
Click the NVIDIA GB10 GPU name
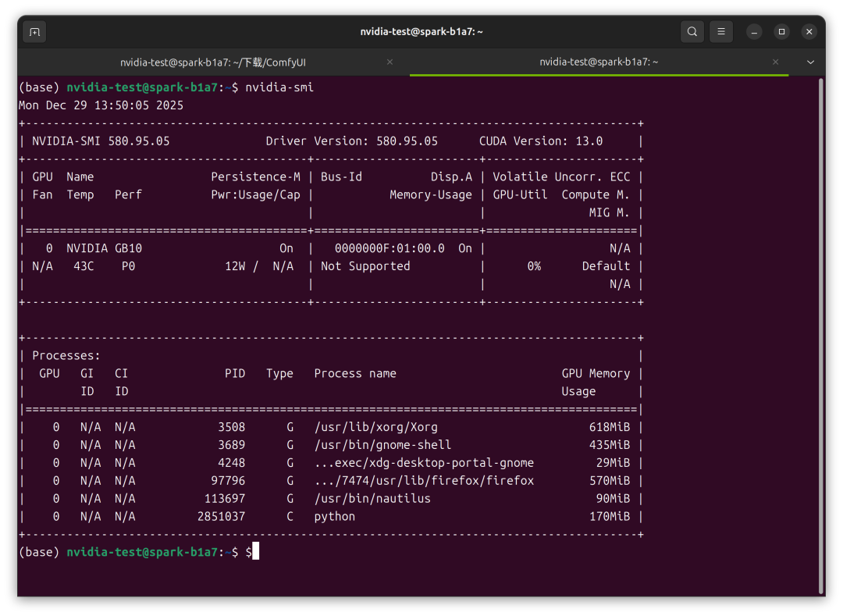point(104,248)
